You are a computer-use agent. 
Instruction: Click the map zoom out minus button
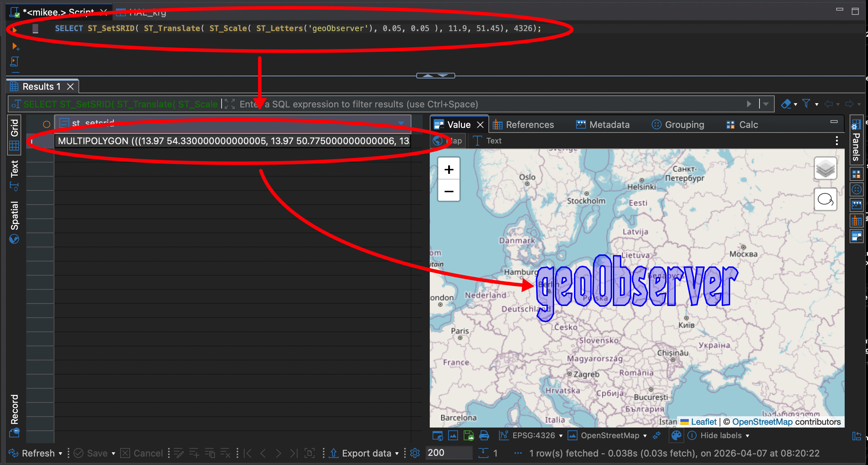tap(449, 192)
